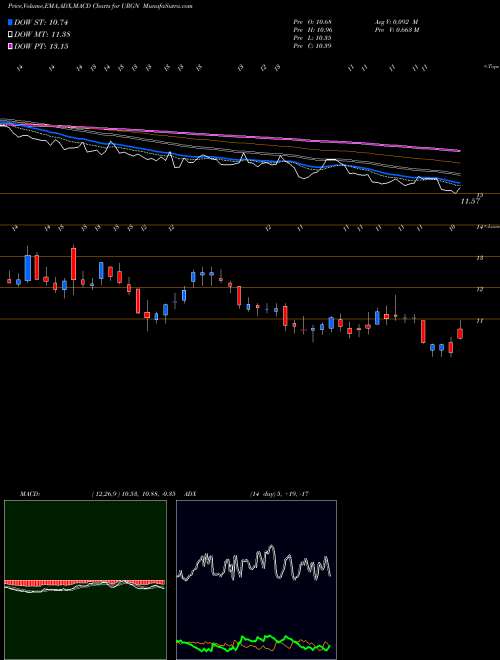Click the chart title mentioning MunafaSutra.com

(x=100, y=7)
